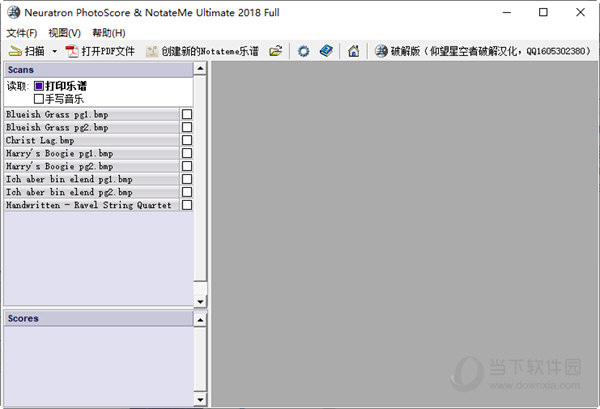Click Scans panel scroll down arrow

point(200,301)
